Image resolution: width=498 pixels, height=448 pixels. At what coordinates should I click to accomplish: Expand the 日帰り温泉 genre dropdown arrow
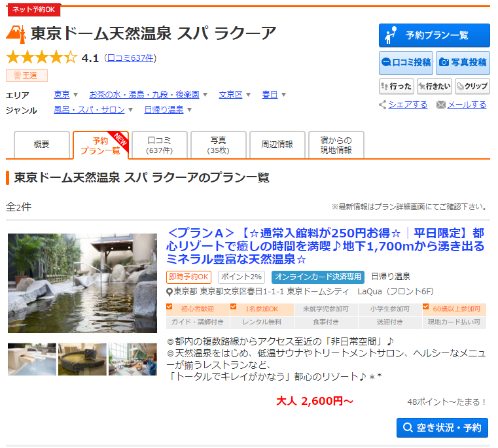190,111
